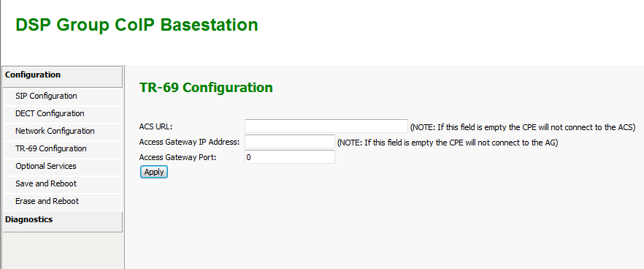This screenshot has height=269, width=644.
Task: Click the ACS URL label
Action: 156,126
